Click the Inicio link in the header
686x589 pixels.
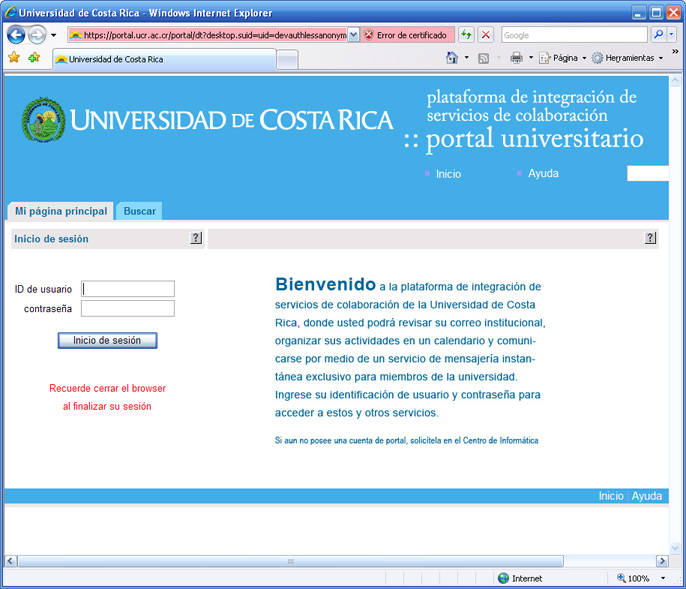click(x=448, y=174)
